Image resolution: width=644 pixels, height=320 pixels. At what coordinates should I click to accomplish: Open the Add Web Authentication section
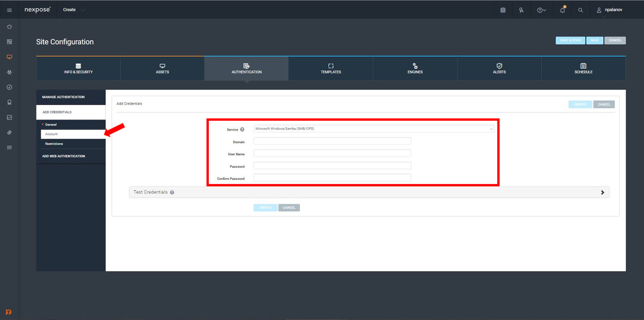tap(64, 156)
